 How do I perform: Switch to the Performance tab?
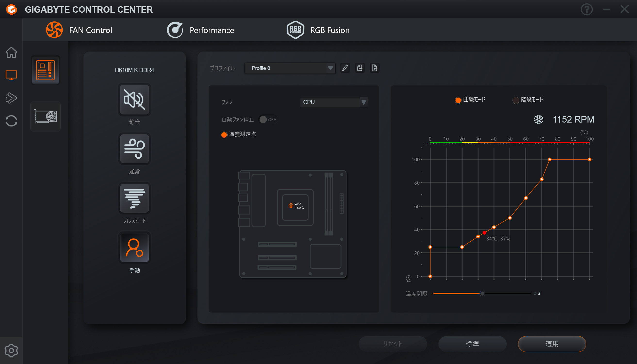point(200,30)
